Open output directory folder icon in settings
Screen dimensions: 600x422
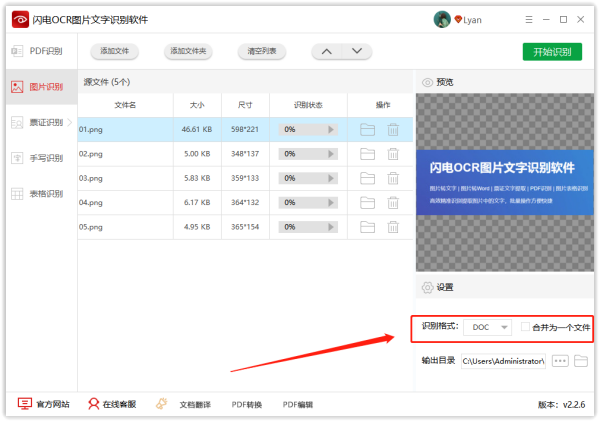click(581, 360)
